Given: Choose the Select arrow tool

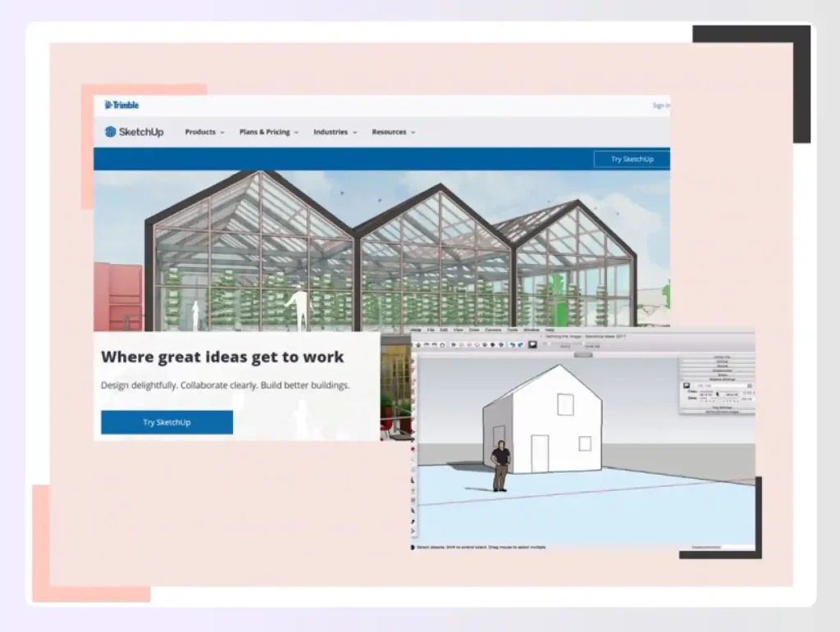Looking at the screenshot, I should [x=418, y=345].
